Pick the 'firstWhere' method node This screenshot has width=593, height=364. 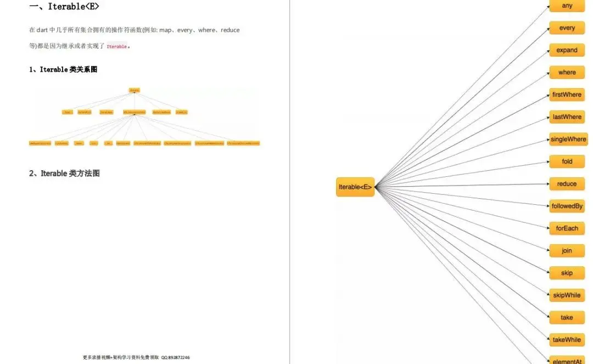click(x=567, y=95)
